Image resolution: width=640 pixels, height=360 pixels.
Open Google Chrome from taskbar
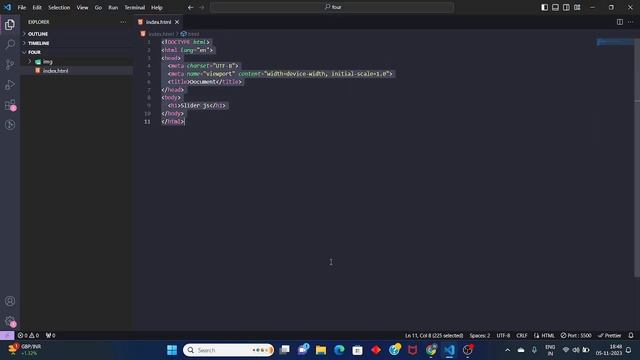point(431,350)
